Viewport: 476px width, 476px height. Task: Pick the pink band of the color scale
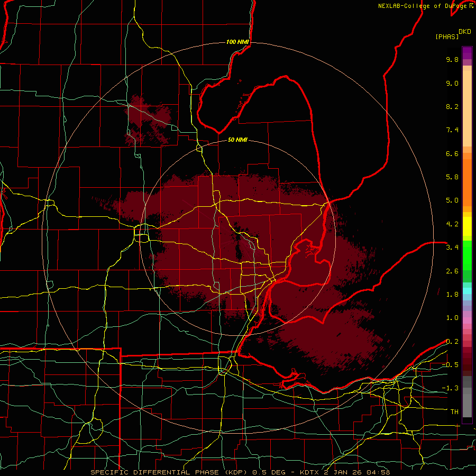pyautogui.click(x=467, y=321)
